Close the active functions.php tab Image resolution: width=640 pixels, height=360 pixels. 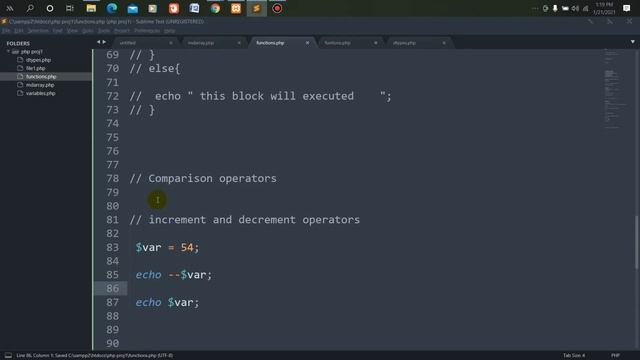307,43
